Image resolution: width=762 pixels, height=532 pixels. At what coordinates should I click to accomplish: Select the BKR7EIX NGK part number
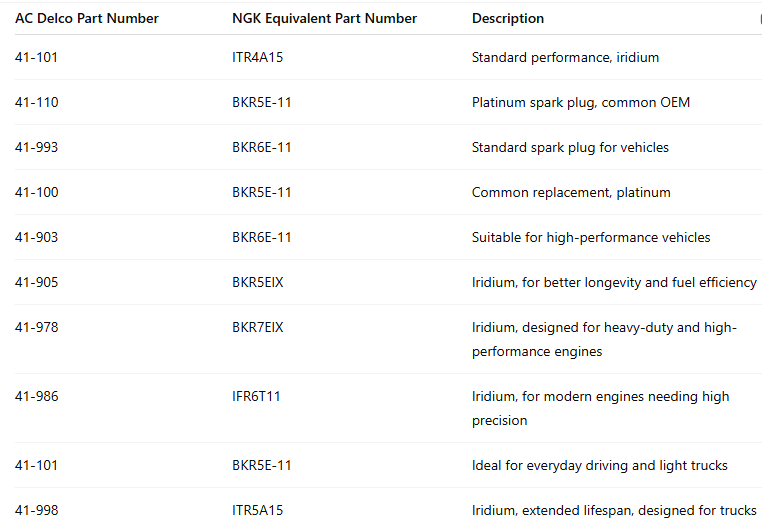pyautogui.click(x=258, y=327)
